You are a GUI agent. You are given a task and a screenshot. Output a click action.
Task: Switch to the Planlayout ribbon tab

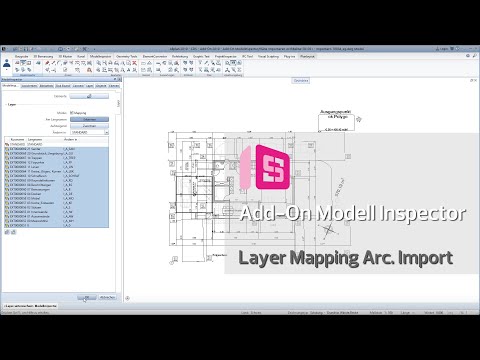[307, 56]
